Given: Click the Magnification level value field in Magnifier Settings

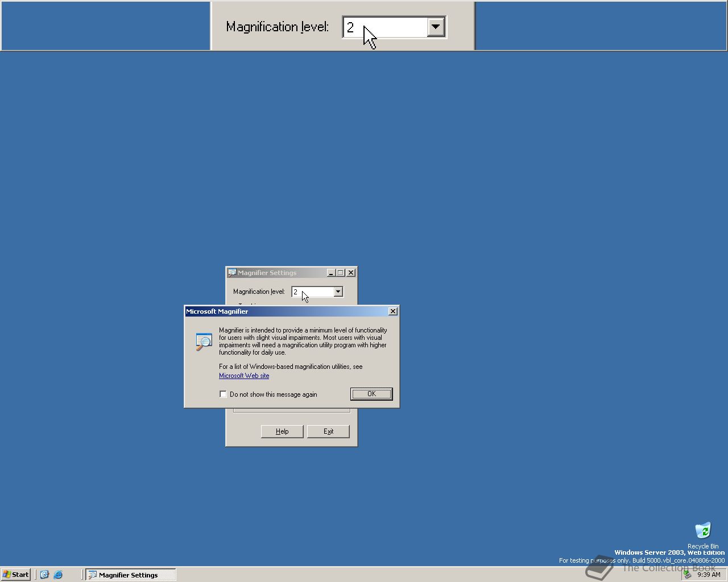Looking at the screenshot, I should pos(312,292).
